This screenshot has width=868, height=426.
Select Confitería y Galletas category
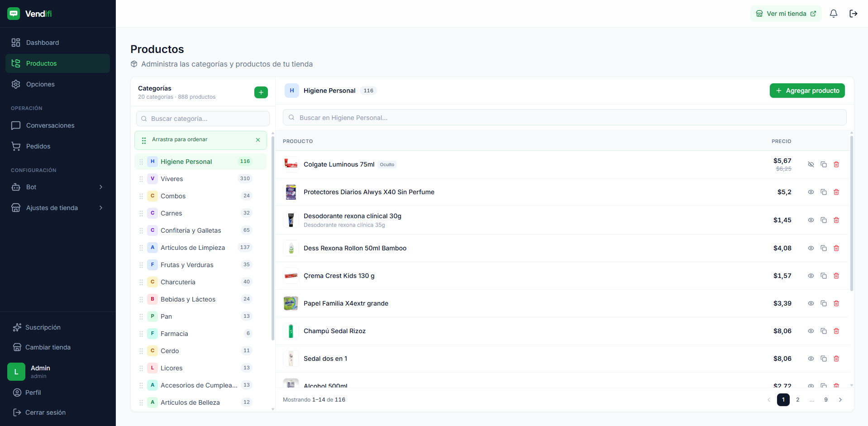coord(200,230)
